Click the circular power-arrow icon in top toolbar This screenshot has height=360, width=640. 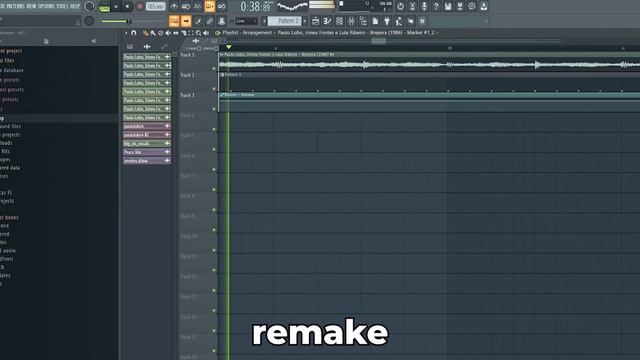pyautogui.click(x=400, y=6)
